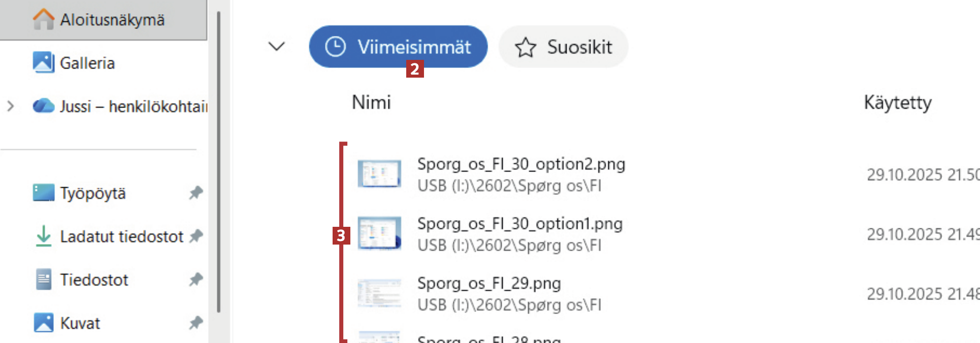This screenshot has width=980, height=343.
Task: Click the Sporg_os_FI_30_option2.png thumbnail
Action: (x=379, y=174)
